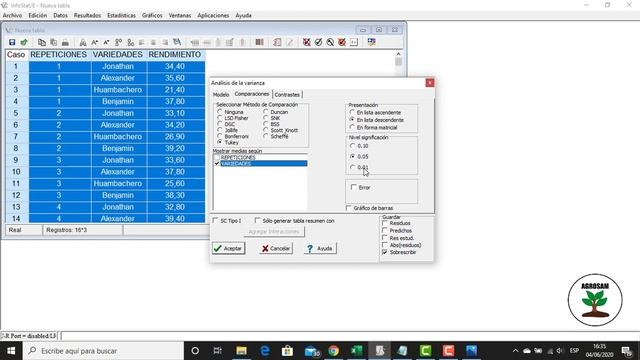Enable Gráfico de barras checkbox
The height and width of the screenshot is (360, 640).
tap(349, 208)
